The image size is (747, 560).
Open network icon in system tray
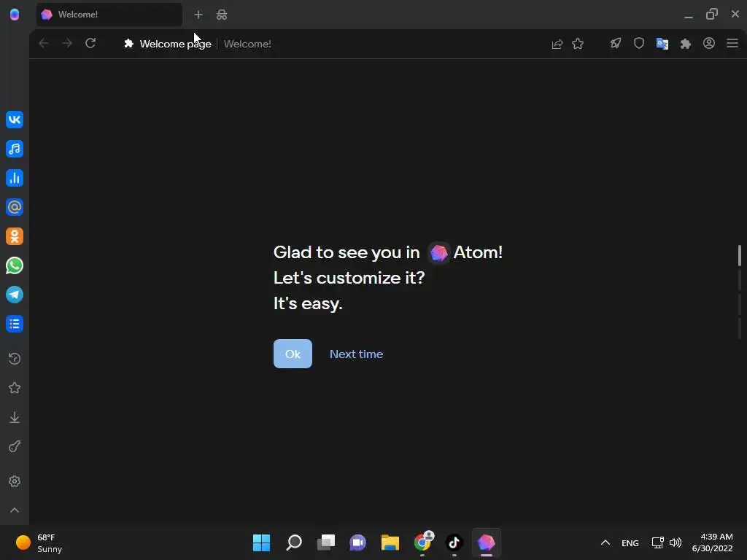(658, 542)
